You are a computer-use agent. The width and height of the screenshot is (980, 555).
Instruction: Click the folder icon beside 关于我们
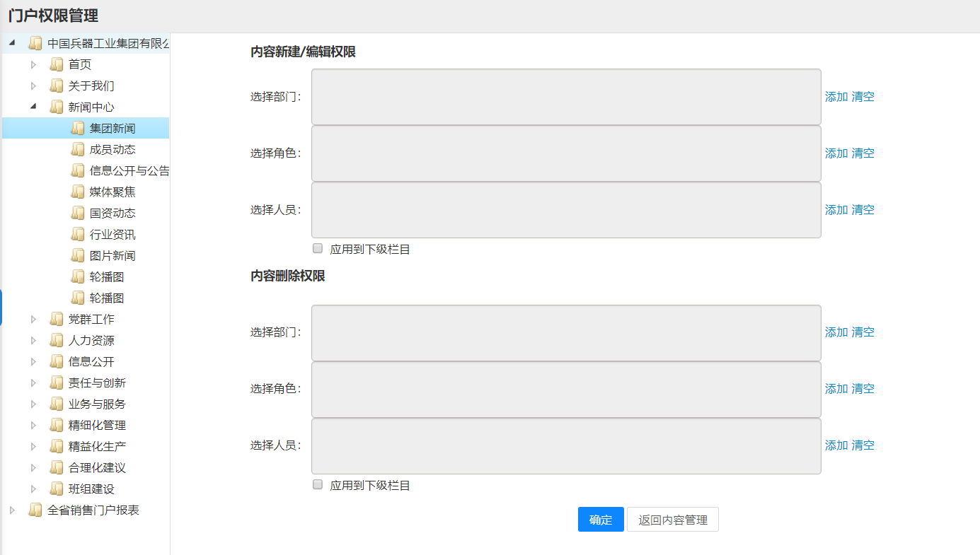click(x=57, y=86)
